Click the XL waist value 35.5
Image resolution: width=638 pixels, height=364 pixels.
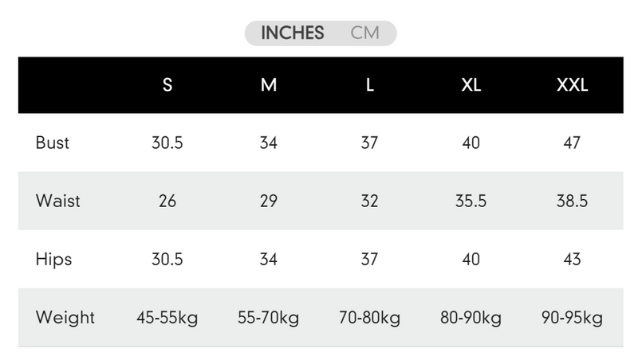pyautogui.click(x=471, y=202)
